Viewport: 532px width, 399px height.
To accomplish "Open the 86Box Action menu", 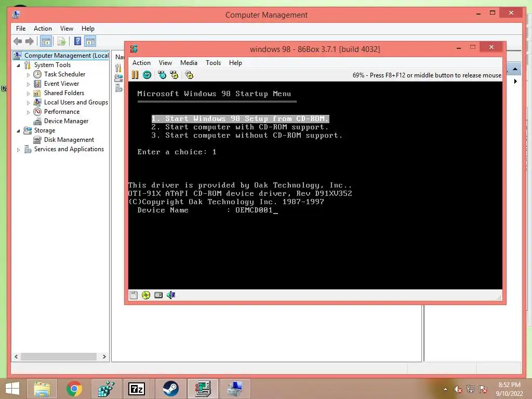I will pos(141,63).
